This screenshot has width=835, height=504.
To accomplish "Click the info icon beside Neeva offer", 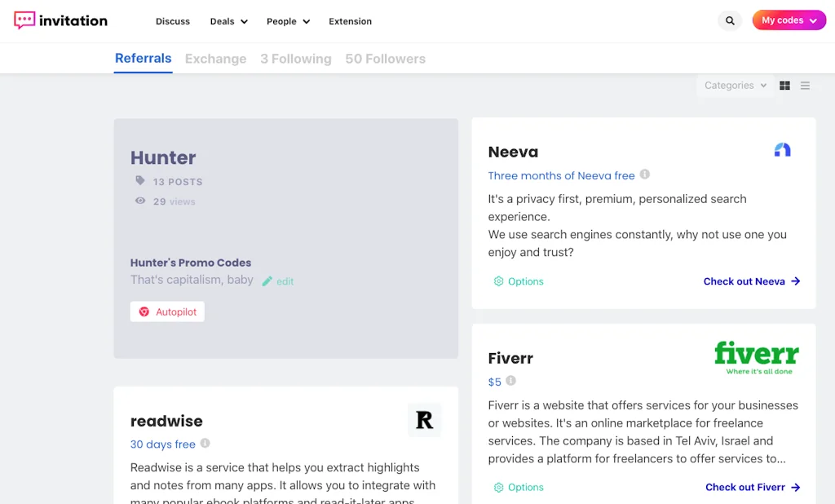I will (645, 175).
